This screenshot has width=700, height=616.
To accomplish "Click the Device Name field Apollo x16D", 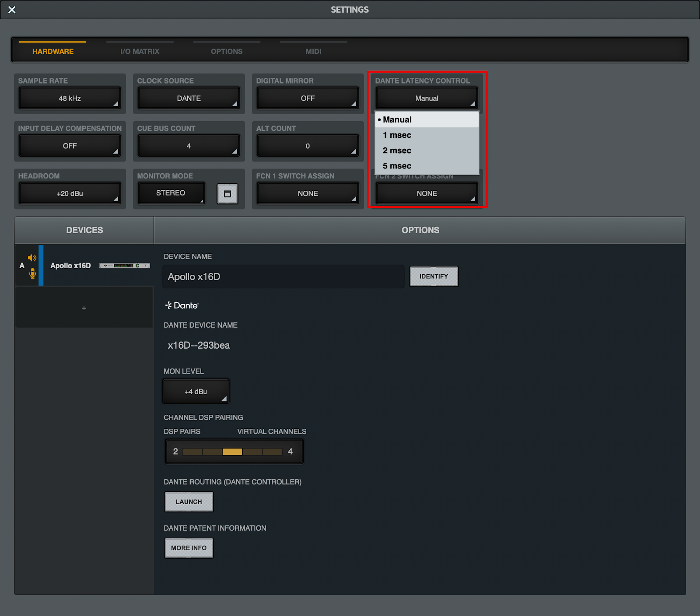I will (x=283, y=276).
